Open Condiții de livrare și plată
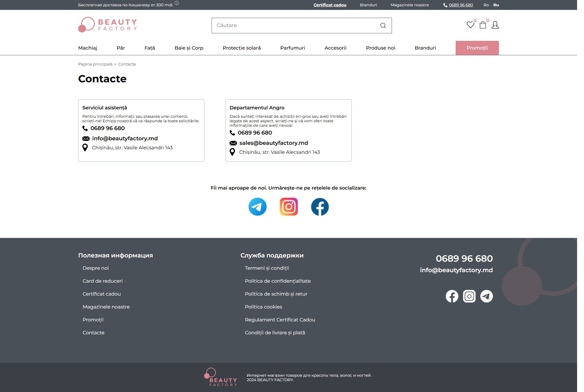The height and width of the screenshot is (392, 584). [275, 333]
